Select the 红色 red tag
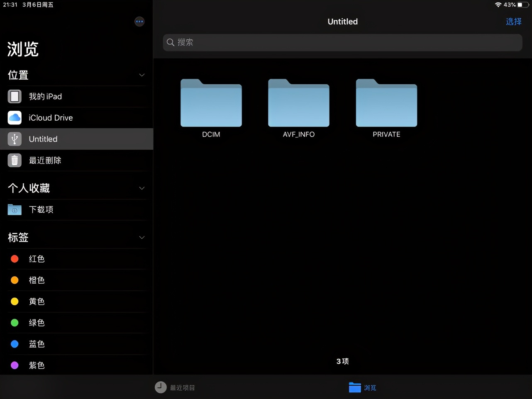This screenshot has width=532, height=399. (x=37, y=259)
